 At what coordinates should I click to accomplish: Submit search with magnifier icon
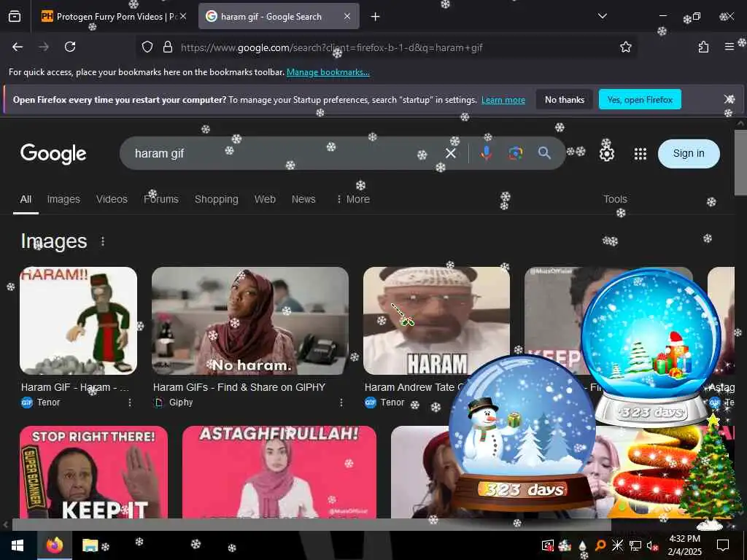point(544,153)
